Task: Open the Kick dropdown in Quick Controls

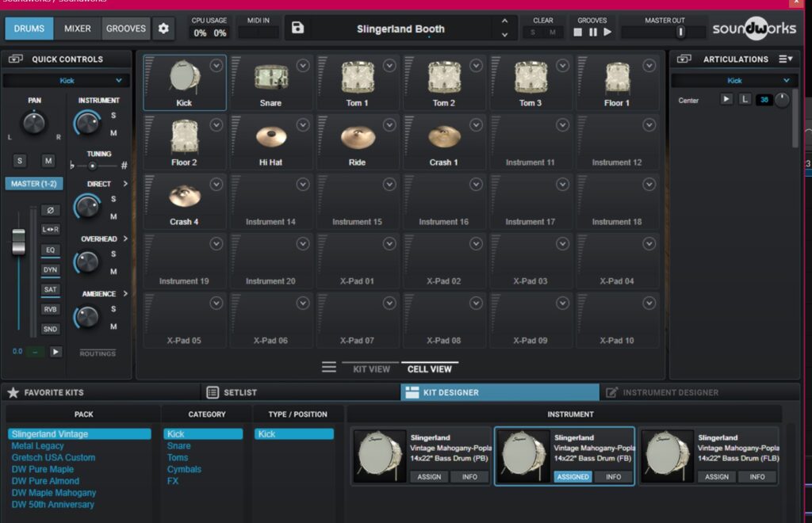Action: (67, 81)
